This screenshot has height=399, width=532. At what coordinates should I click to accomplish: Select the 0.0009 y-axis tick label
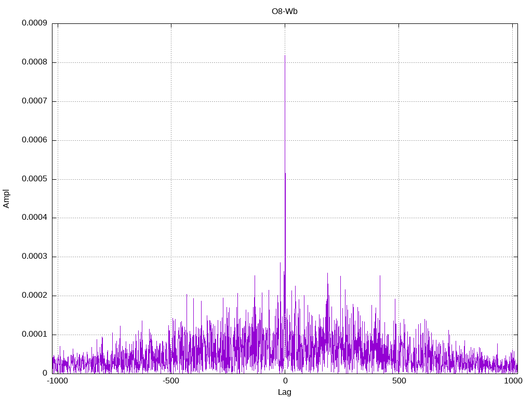pyautogui.click(x=34, y=23)
